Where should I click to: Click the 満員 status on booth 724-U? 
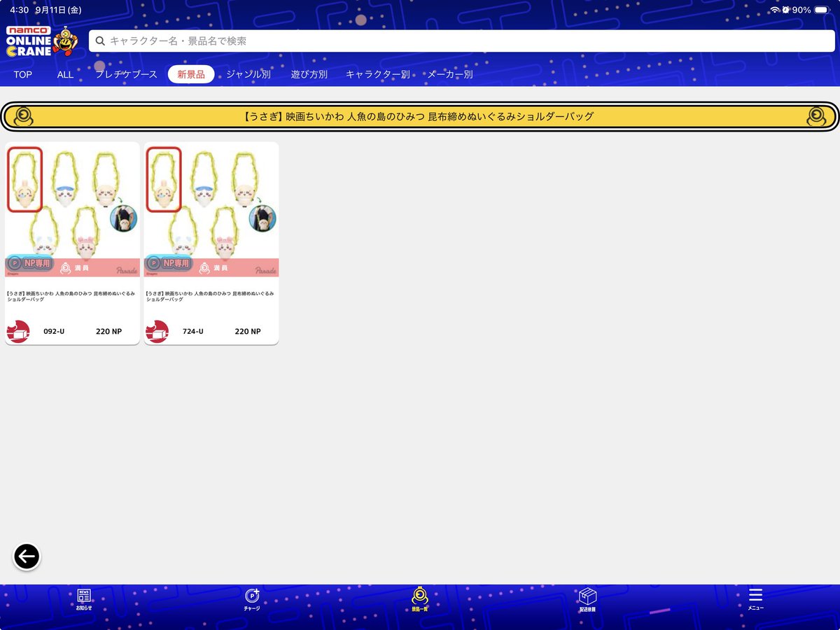pos(214,268)
